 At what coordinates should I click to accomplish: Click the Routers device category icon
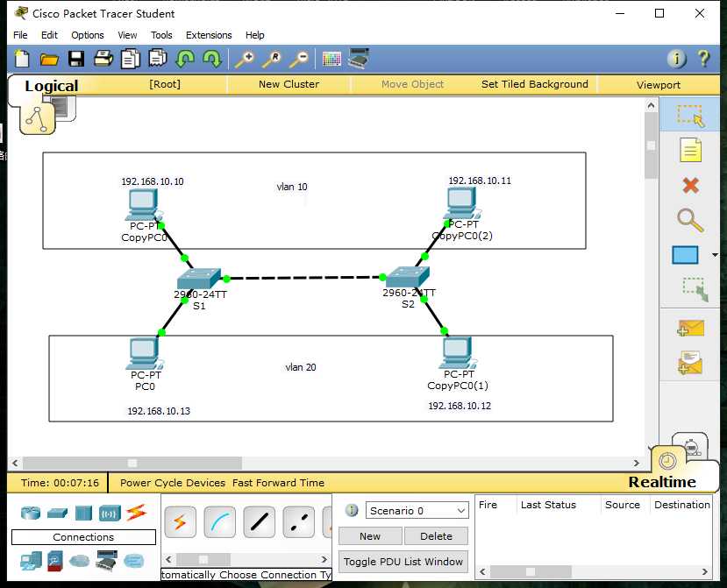click(x=31, y=513)
